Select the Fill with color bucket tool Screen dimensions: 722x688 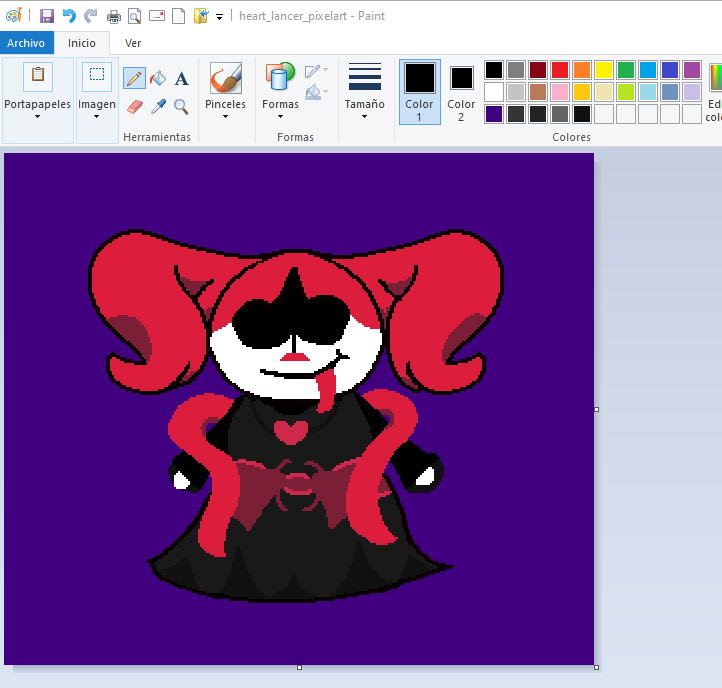(158, 78)
